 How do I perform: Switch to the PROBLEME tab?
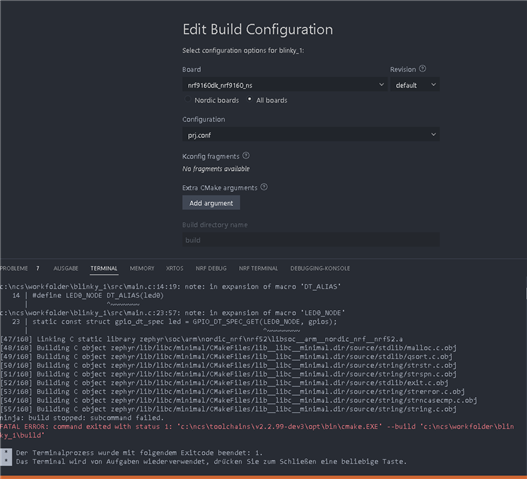pyautogui.click(x=14, y=268)
